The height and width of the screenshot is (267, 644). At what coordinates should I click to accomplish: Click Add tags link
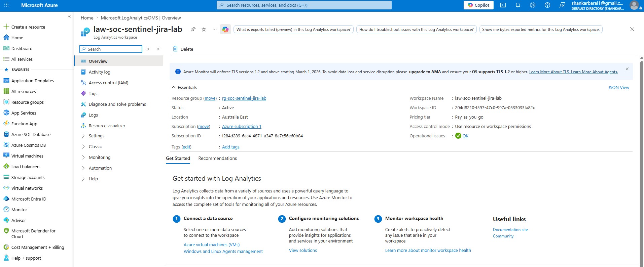pos(231,147)
